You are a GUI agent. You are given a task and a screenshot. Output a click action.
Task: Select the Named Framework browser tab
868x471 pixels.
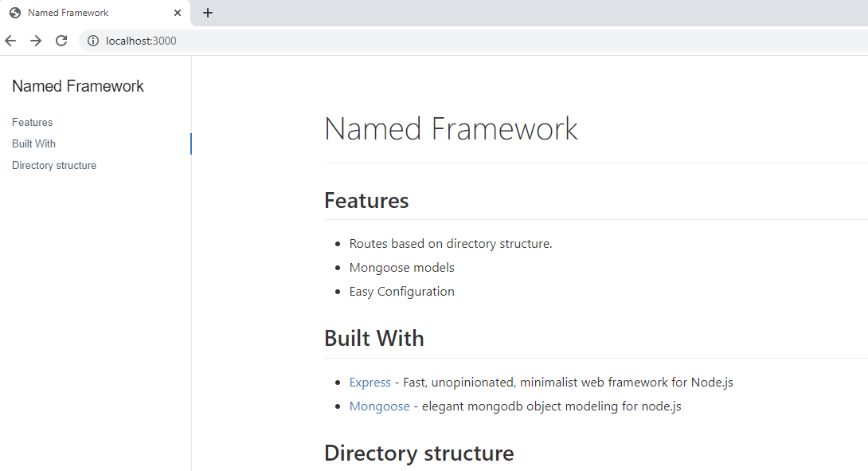click(x=96, y=13)
